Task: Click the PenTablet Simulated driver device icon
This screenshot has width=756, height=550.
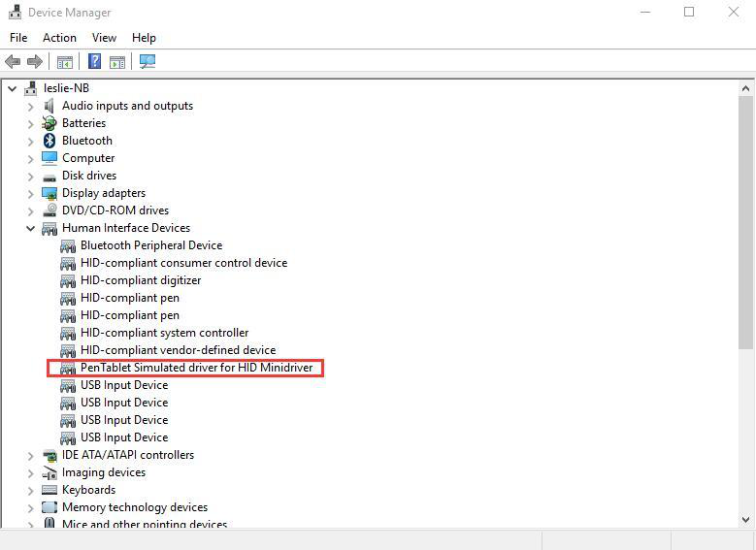Action: coord(68,369)
